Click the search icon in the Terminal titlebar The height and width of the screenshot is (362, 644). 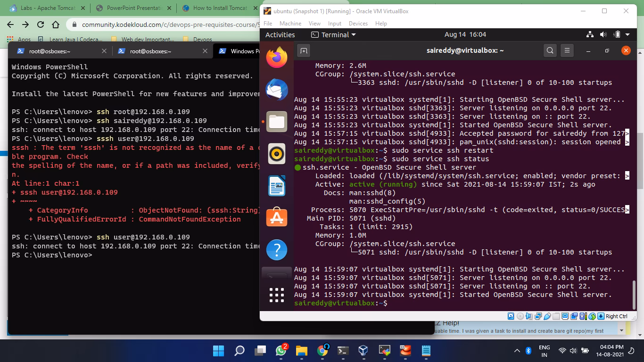(550, 50)
